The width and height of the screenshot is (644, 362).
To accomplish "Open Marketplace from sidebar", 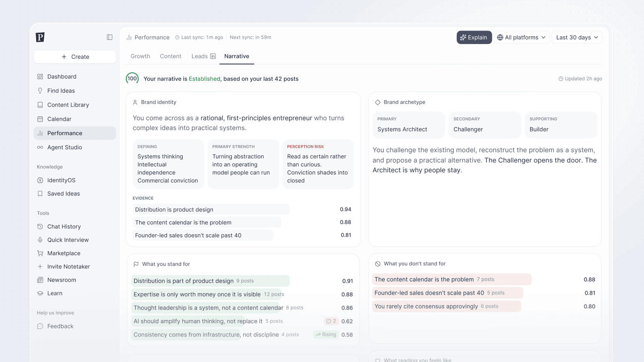I will click(x=75, y=253).
